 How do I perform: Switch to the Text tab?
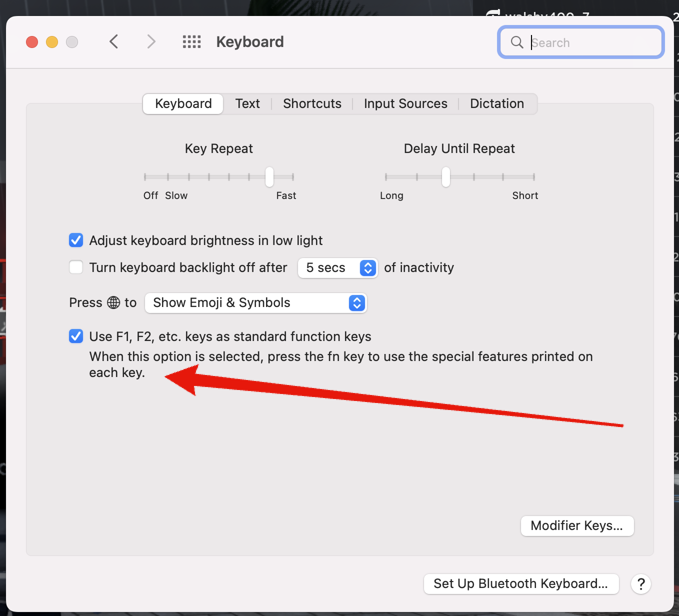click(x=247, y=104)
